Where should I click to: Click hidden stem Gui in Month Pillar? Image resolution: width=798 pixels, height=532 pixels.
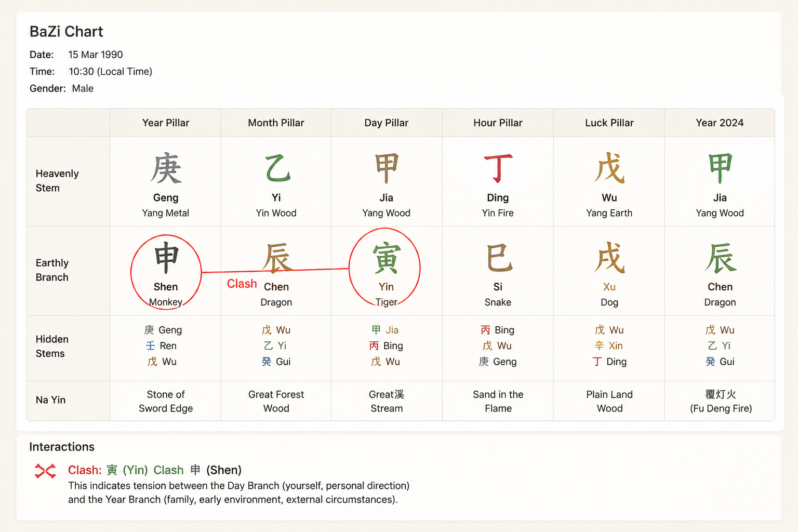click(x=276, y=362)
